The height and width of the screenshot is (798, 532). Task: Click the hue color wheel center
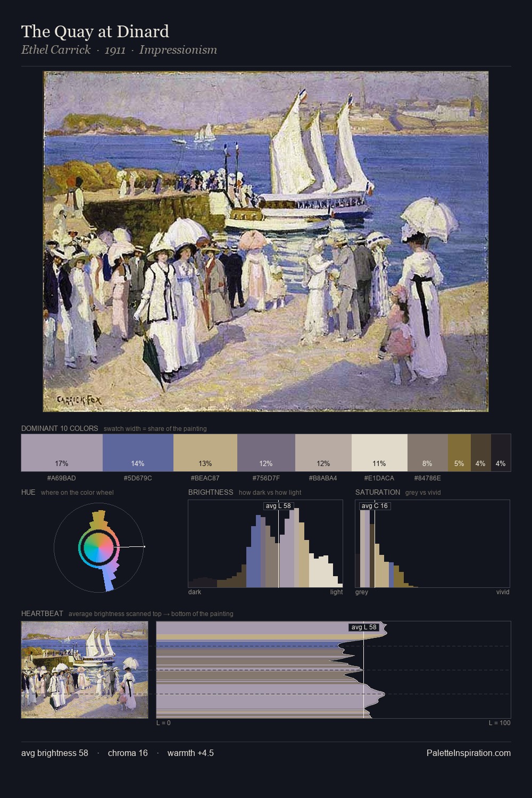[98, 547]
